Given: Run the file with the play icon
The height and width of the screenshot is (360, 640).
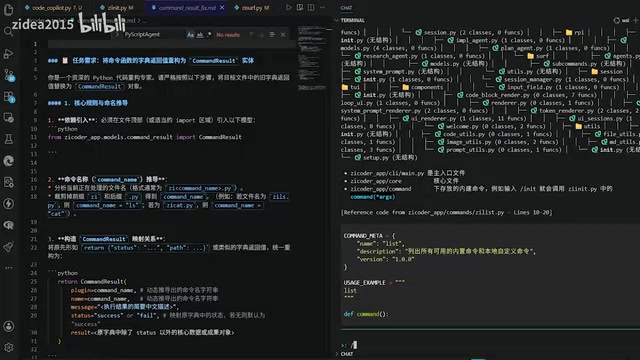Looking at the screenshot, I should (x=289, y=7).
